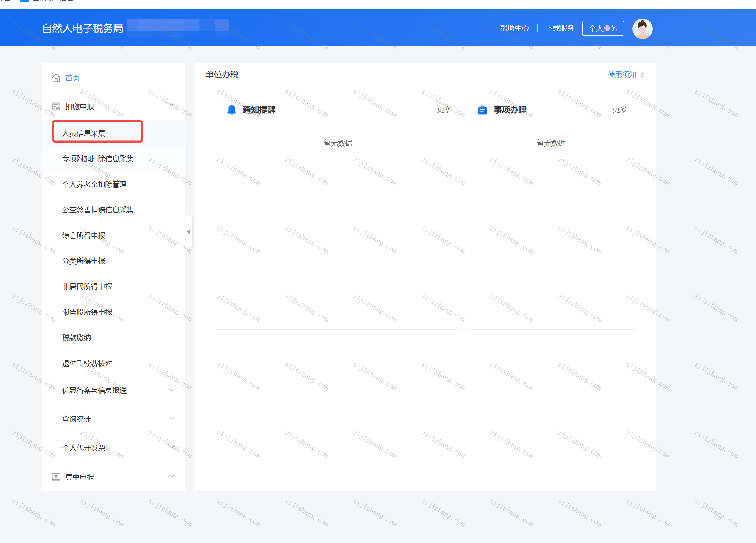756x543 pixels.
Task: Click the blue briefcase icon by 事项办理
Action: click(482, 110)
